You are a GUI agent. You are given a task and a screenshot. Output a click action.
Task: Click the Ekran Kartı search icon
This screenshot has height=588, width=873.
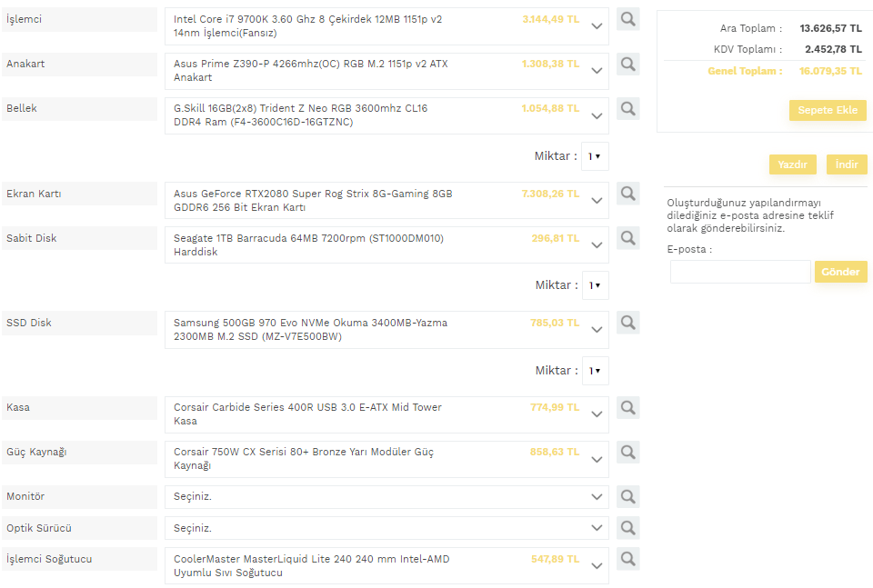[627, 193]
